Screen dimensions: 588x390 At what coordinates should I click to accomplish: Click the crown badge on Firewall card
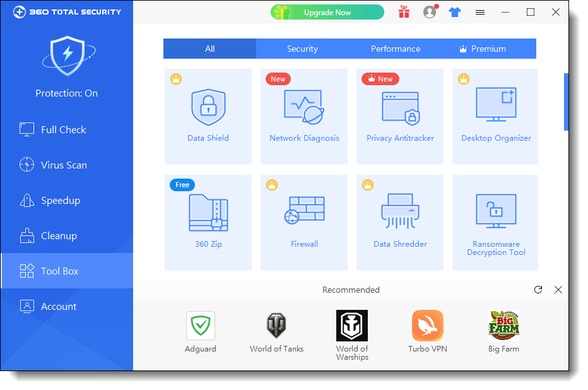(x=272, y=185)
